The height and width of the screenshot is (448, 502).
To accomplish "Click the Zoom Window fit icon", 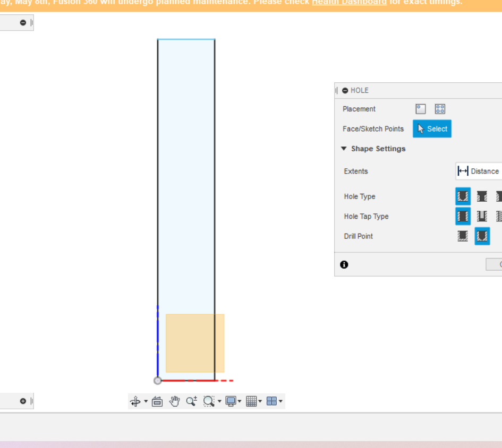I will 209,401.
